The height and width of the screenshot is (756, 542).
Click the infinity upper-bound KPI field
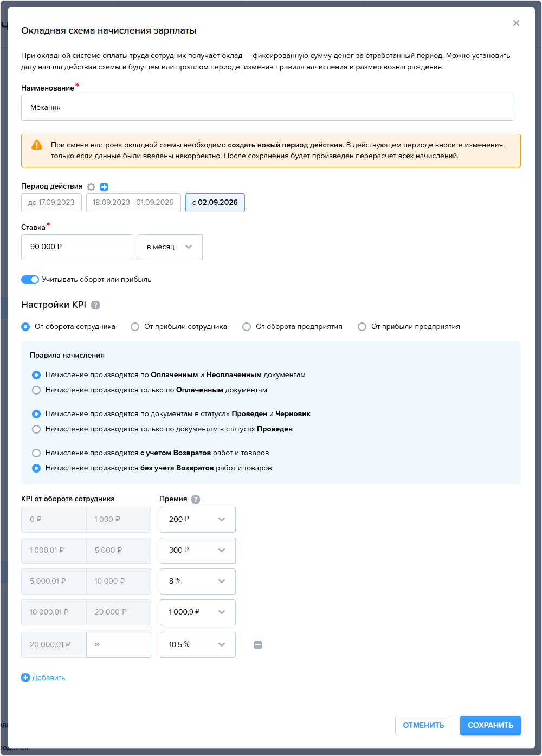[119, 645]
